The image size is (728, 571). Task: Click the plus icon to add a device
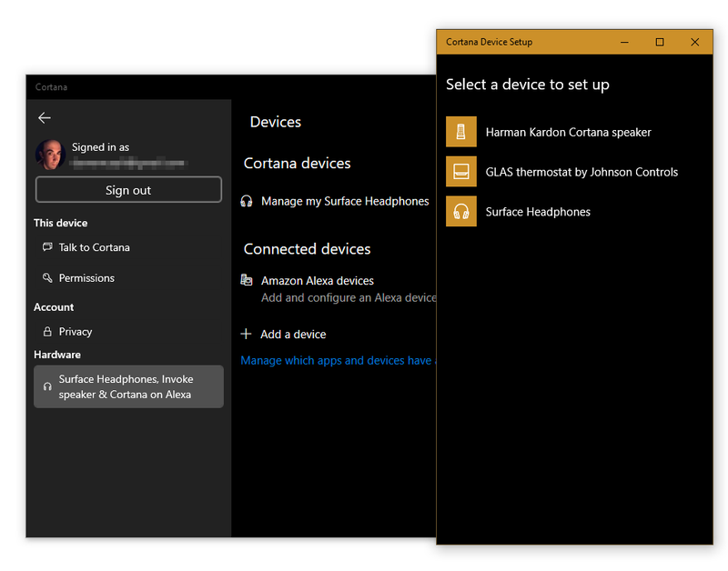point(246,334)
